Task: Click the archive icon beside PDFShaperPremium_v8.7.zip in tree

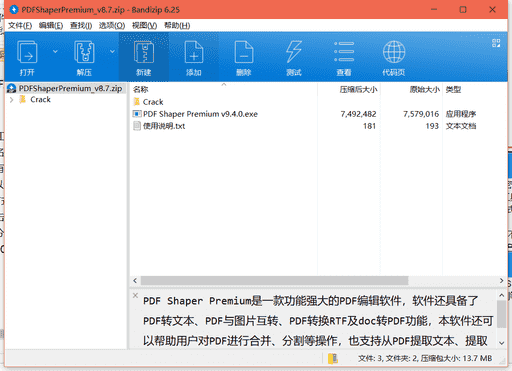Action: [12, 88]
